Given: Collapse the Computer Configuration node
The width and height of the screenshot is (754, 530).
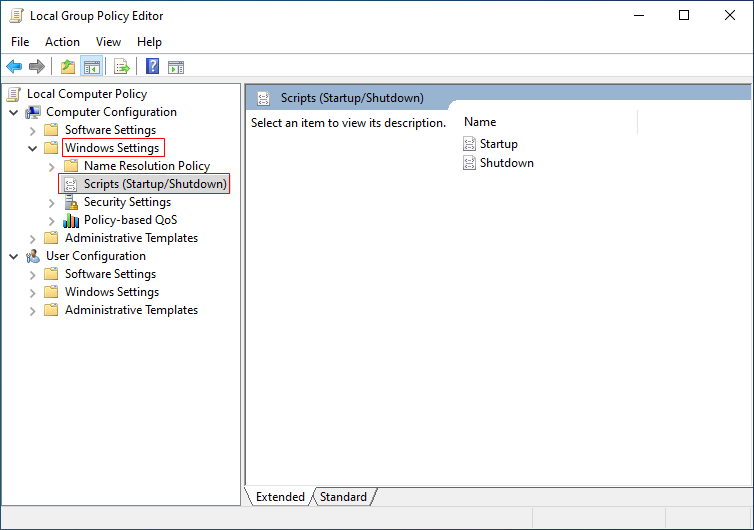Looking at the screenshot, I should coord(14,113).
